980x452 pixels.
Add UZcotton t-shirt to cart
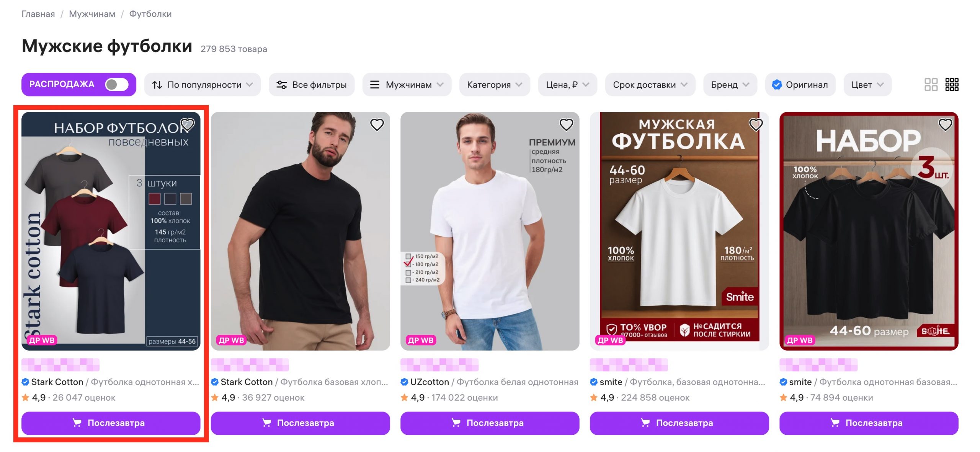pyautogui.click(x=490, y=423)
